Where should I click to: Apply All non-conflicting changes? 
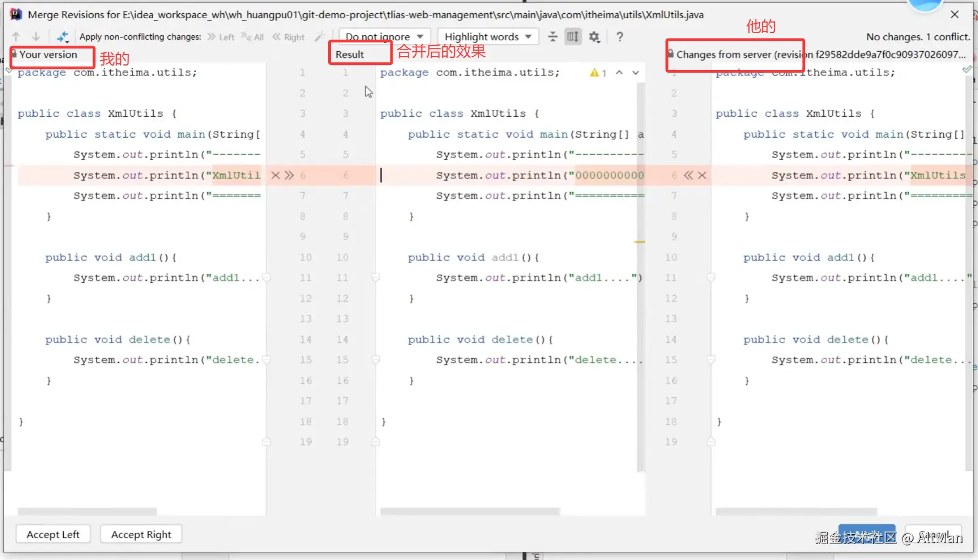[253, 37]
